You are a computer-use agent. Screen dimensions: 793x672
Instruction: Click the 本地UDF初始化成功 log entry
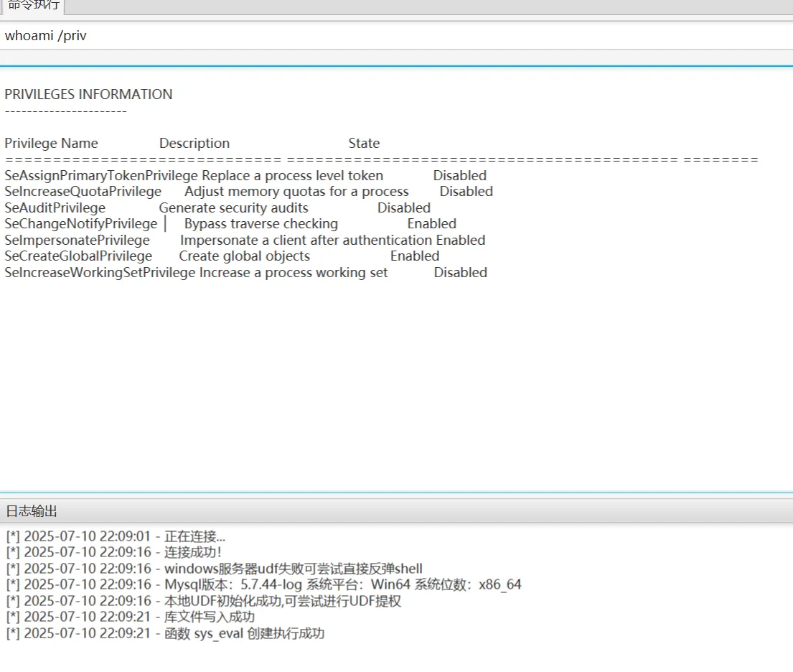[x=203, y=601]
